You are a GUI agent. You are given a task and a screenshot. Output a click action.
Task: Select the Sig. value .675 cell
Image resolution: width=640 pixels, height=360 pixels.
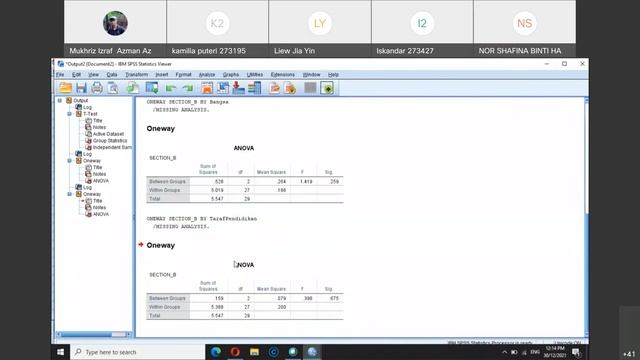point(329,298)
